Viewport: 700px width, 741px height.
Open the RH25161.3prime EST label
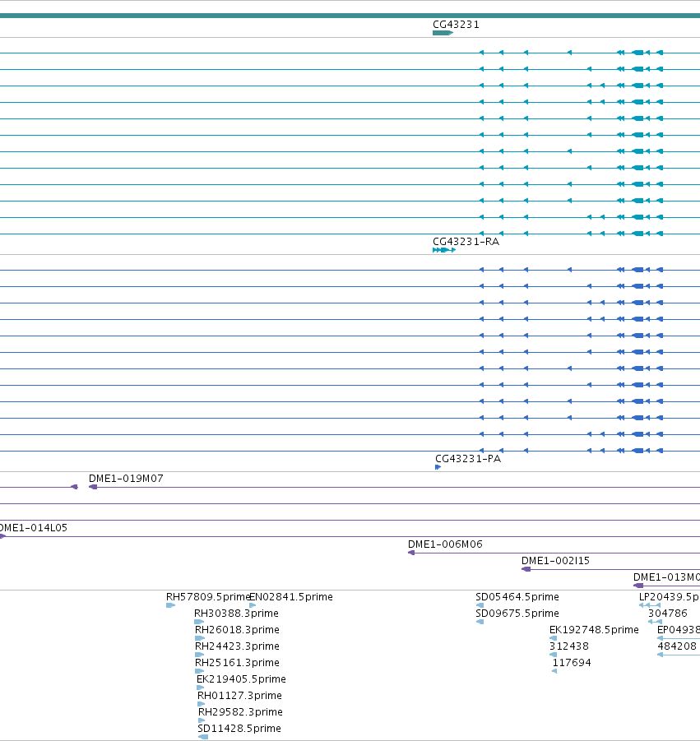click(x=237, y=663)
